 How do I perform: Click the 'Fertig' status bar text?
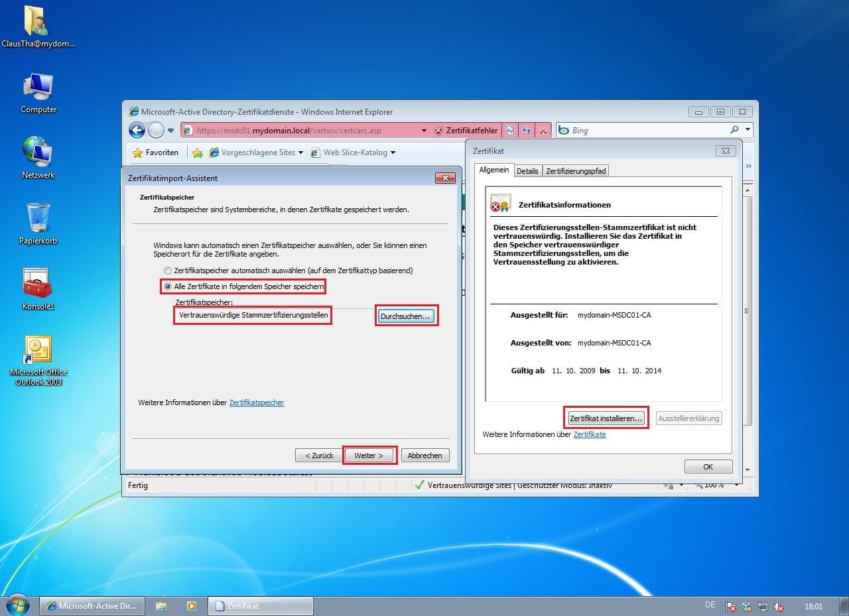coord(138,485)
